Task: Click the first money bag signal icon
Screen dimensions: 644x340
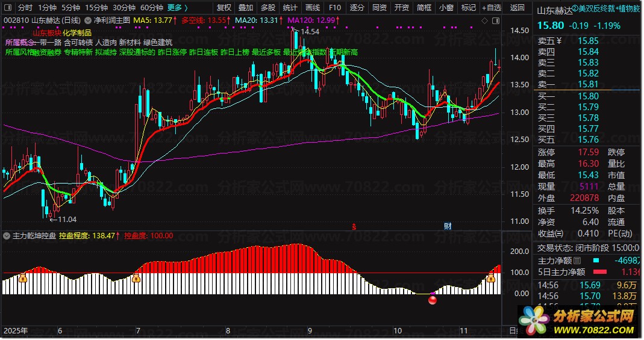Action: tap(22, 278)
